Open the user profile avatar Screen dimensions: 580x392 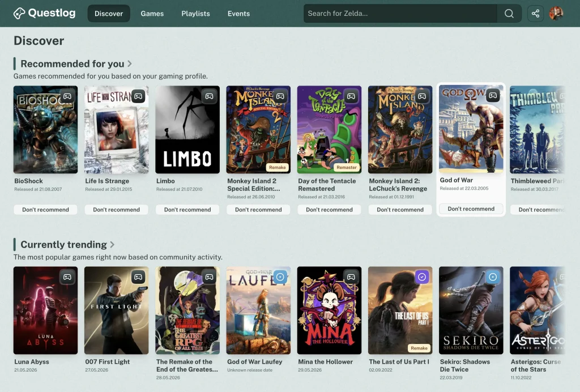point(556,14)
